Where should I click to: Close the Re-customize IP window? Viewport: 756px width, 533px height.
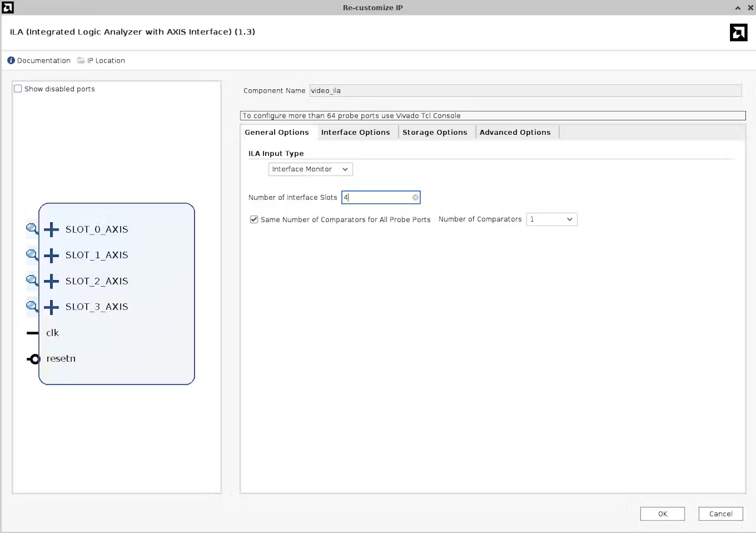[x=750, y=8]
